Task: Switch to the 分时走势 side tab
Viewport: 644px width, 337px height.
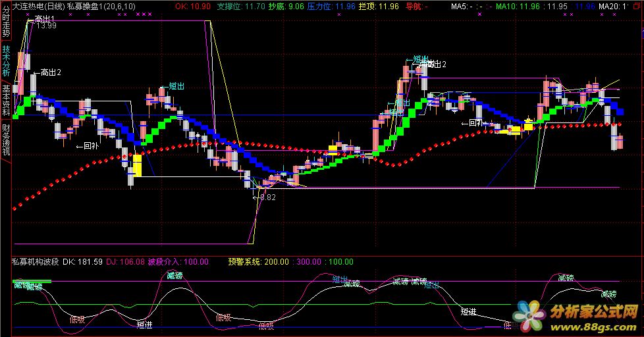Action: [6, 21]
